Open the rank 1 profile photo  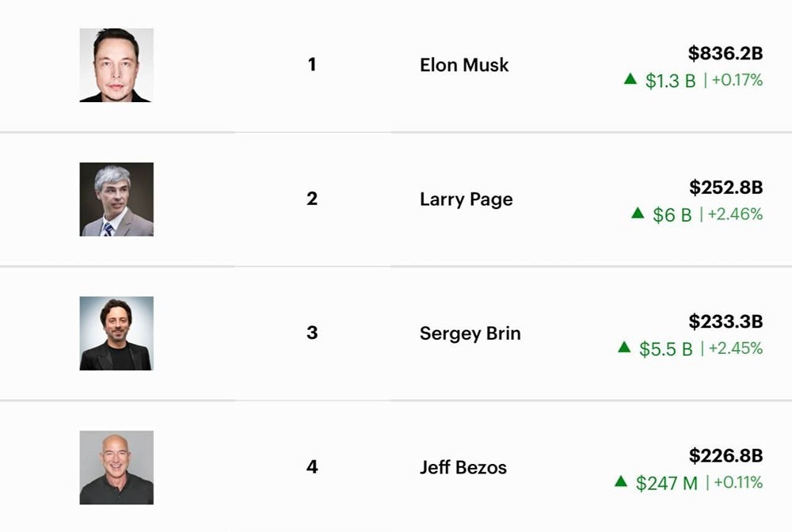pyautogui.click(x=116, y=65)
